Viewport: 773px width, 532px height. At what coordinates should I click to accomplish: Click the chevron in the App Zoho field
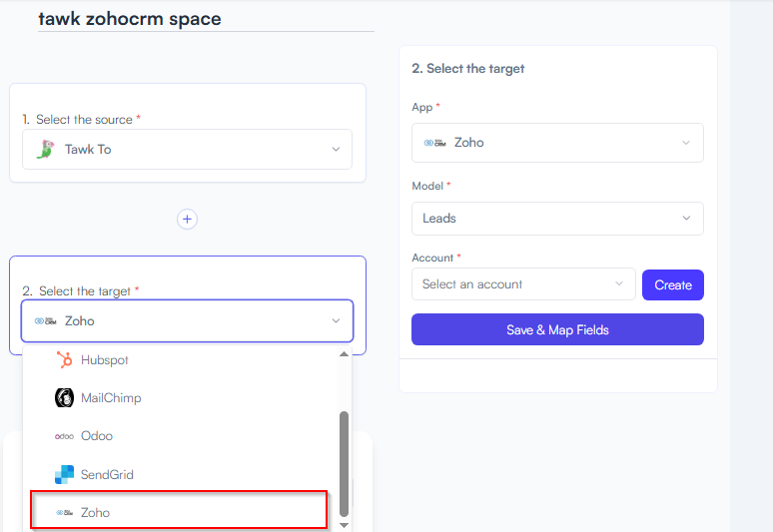pyautogui.click(x=686, y=143)
